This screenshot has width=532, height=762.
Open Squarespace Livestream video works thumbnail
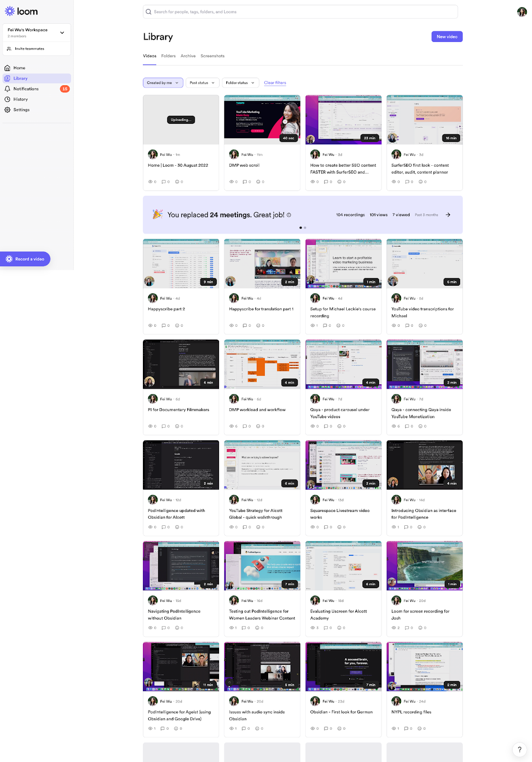343,465
